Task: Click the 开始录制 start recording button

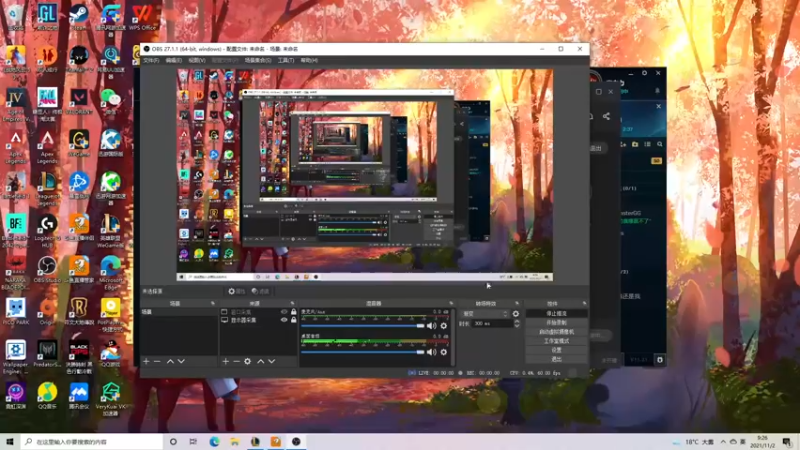Action: pyautogui.click(x=556, y=322)
